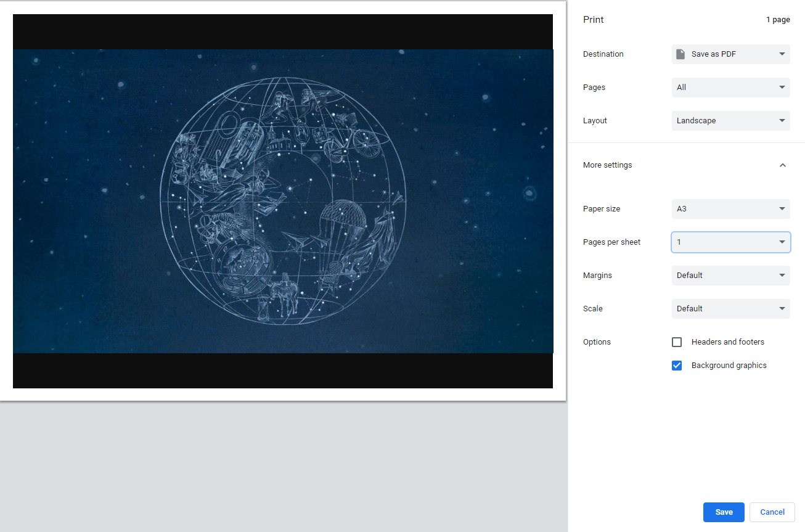Image resolution: width=805 pixels, height=532 pixels.
Task: Collapse the More settings section
Action: tap(783, 165)
